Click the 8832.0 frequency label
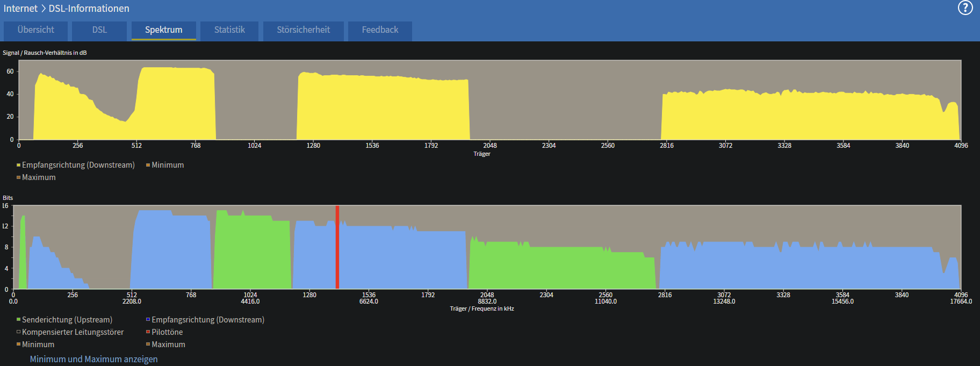The image size is (980, 366). tap(487, 302)
